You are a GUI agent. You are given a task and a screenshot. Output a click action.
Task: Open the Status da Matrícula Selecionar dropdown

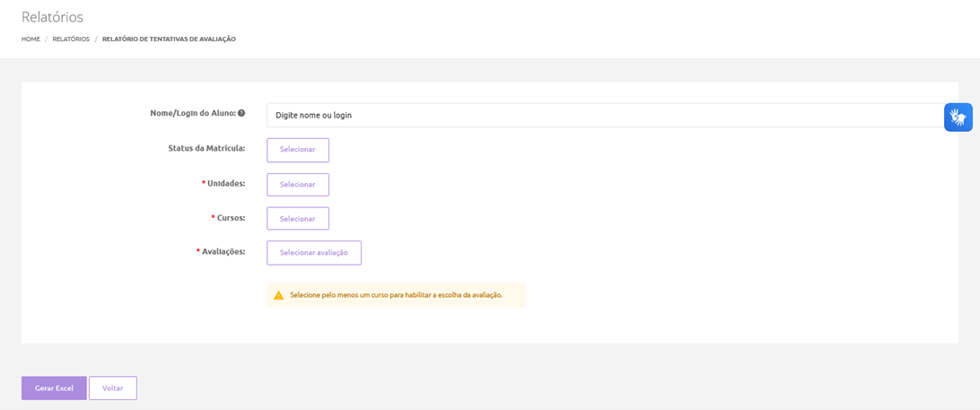click(x=298, y=150)
